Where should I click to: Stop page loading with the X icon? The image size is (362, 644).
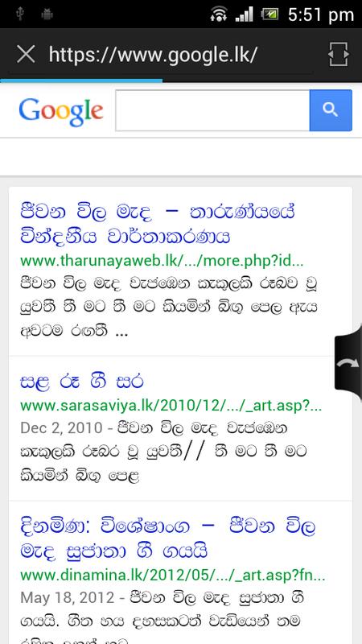tap(26, 54)
